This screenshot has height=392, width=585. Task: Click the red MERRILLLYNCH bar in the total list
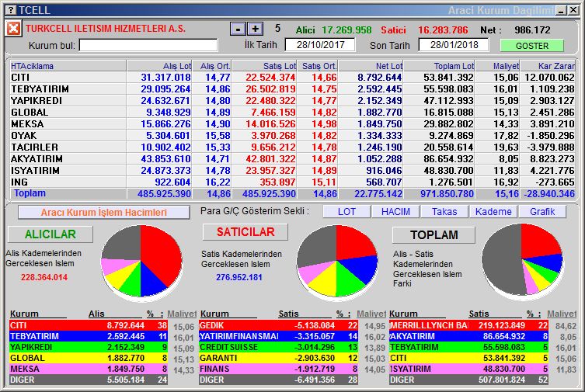(x=468, y=325)
